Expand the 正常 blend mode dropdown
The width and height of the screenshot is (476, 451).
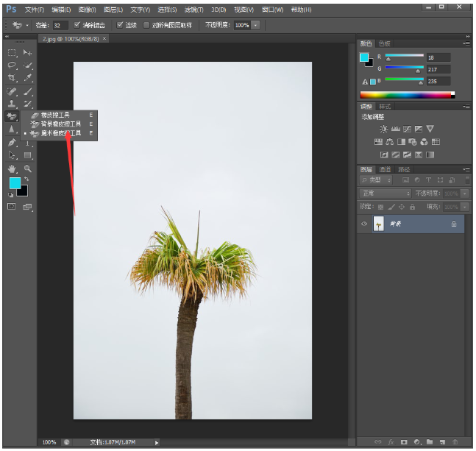coord(385,193)
